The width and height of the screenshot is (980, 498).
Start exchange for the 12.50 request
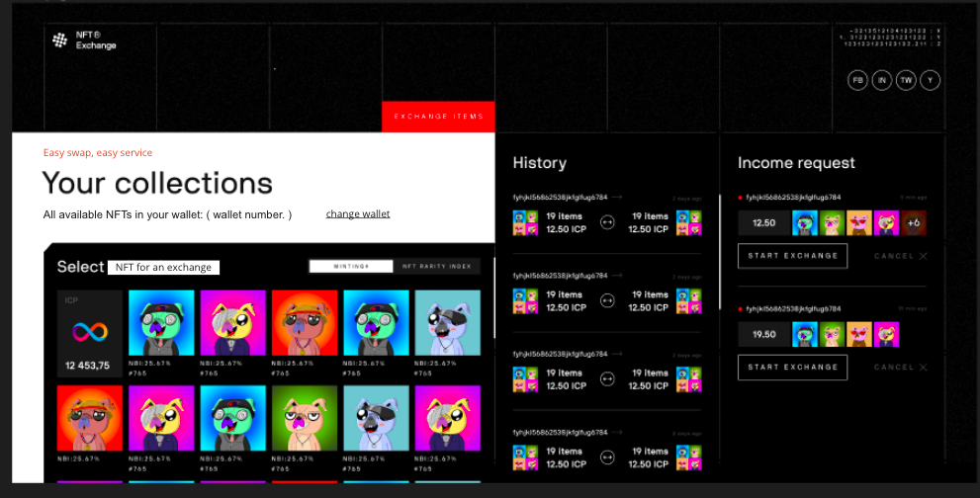792,256
